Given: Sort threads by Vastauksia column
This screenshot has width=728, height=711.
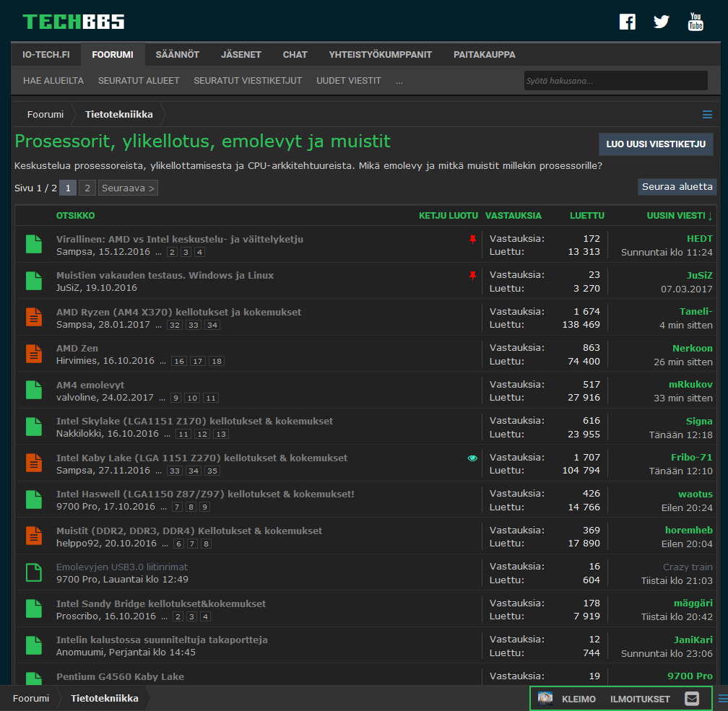Looking at the screenshot, I should pos(513,215).
